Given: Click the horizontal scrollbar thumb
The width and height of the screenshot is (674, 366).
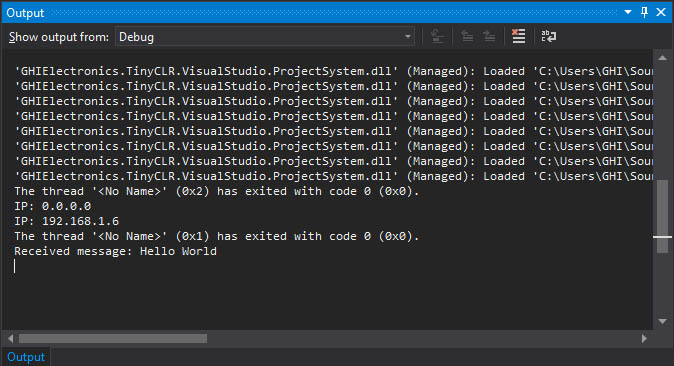Looking at the screenshot, I should (x=113, y=339).
